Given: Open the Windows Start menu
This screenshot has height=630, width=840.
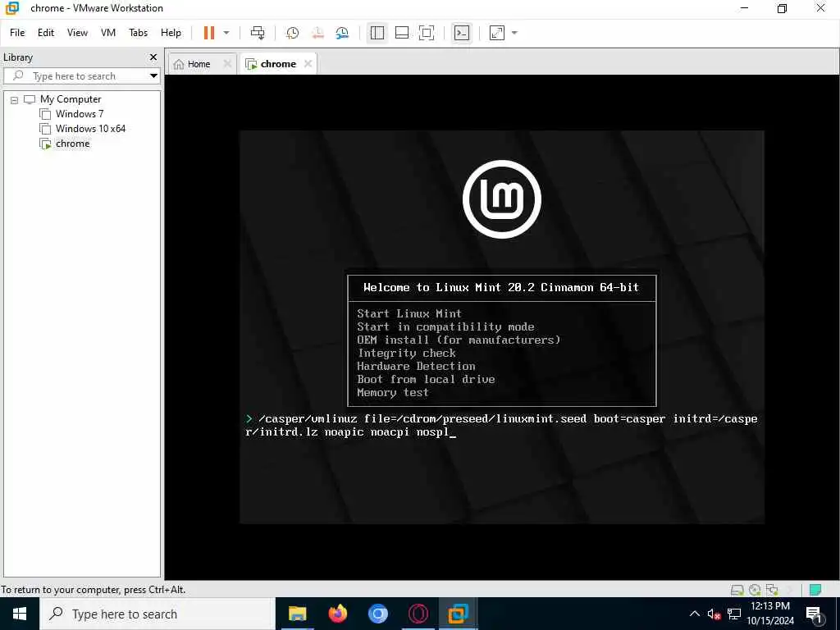Looking at the screenshot, I should [20, 614].
